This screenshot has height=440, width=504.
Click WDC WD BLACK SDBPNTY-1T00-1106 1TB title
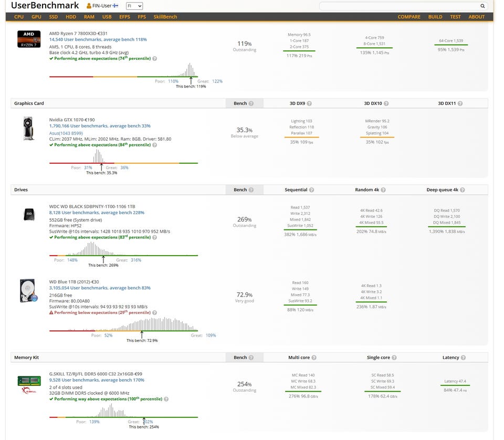point(92,207)
